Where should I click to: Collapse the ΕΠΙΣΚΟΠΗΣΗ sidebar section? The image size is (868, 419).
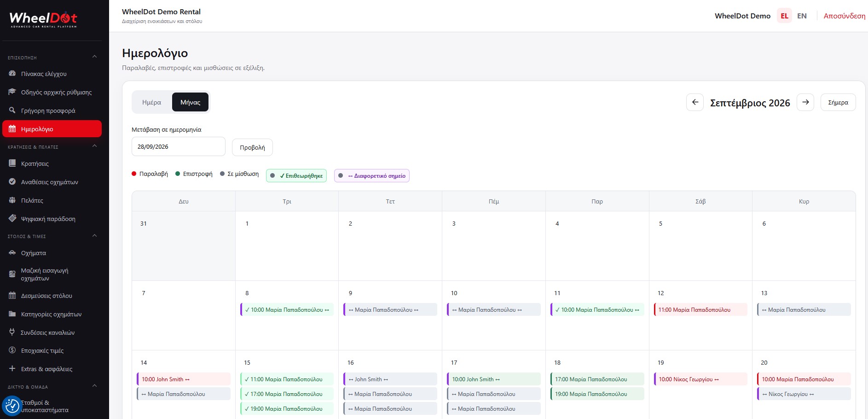tap(94, 57)
